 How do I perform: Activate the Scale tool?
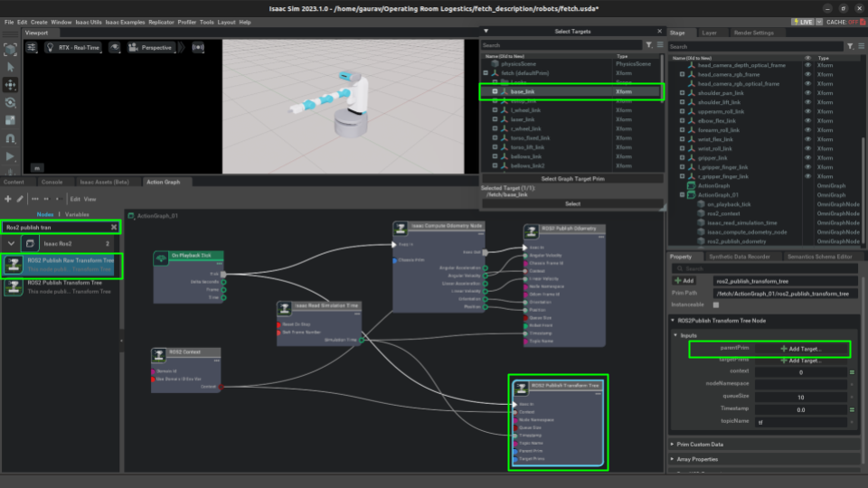11,120
